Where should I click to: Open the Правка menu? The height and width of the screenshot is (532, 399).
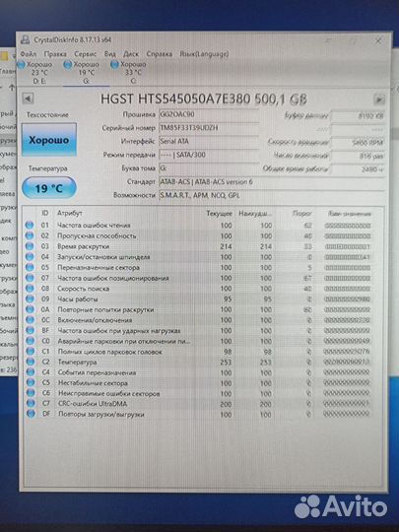click(x=55, y=54)
